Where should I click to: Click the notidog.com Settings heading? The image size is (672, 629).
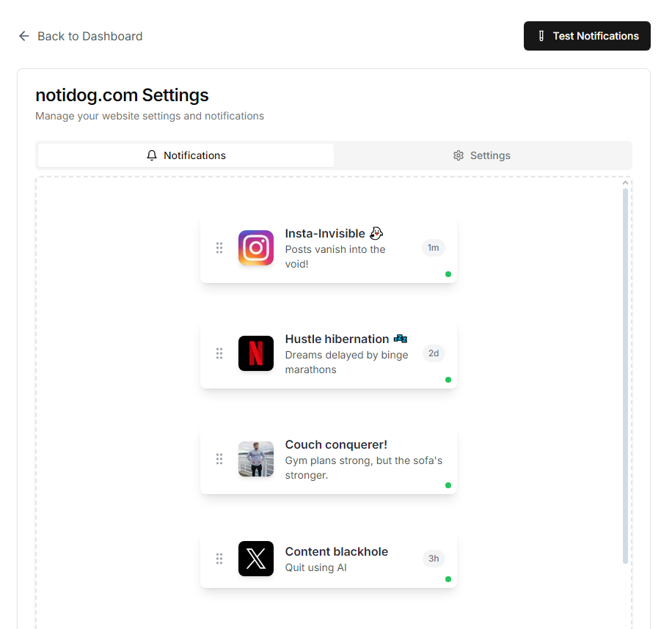pos(122,95)
